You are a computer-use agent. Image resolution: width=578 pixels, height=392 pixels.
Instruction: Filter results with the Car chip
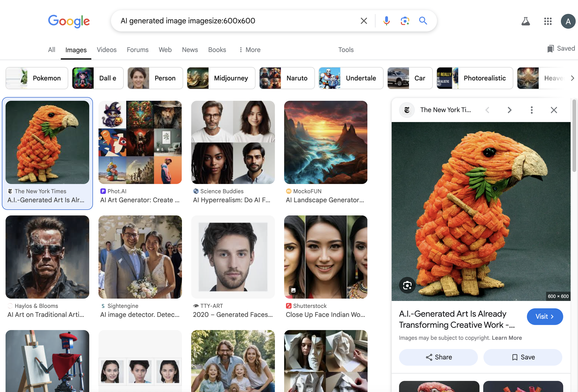coord(410,78)
